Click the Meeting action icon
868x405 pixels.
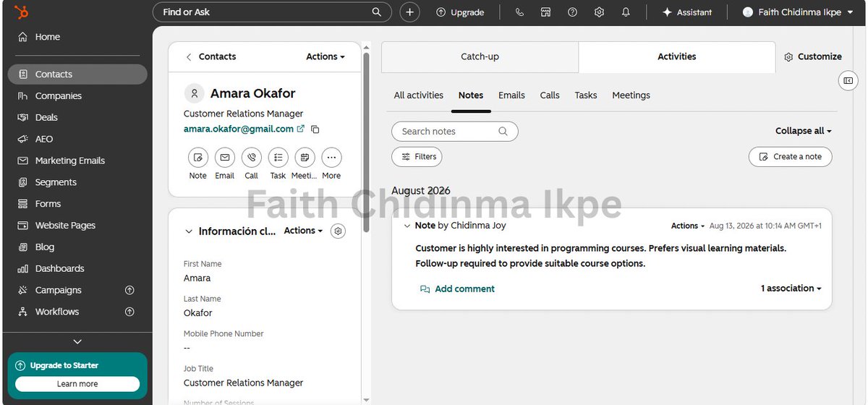tap(305, 158)
